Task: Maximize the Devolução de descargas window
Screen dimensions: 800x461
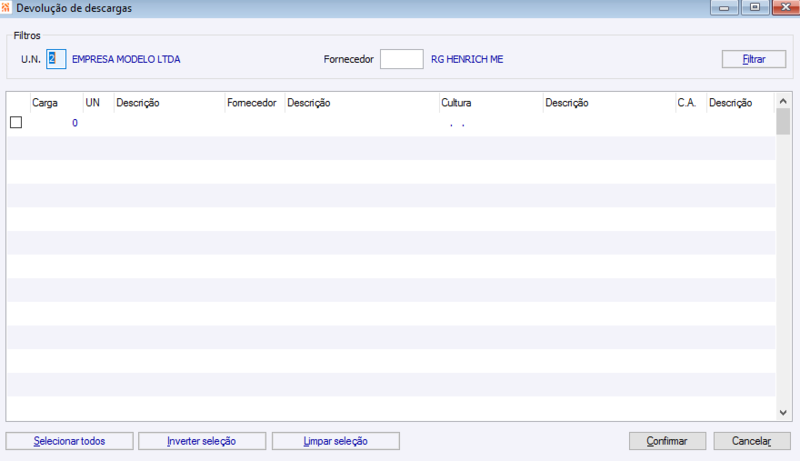Action: pos(755,8)
